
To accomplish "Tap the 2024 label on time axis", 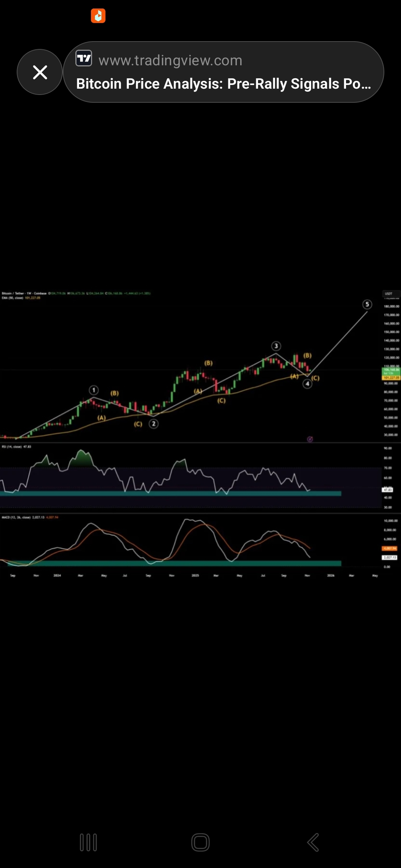I will pos(57,575).
